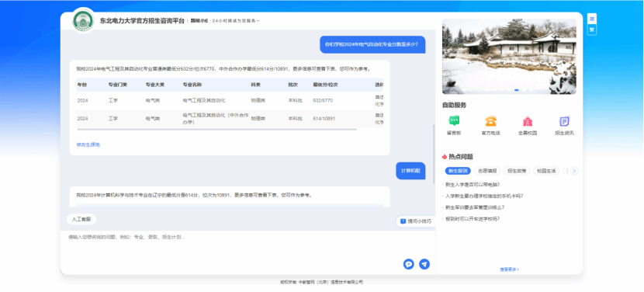Open the 招生资讯 admissions news service
Screen dimensions: 644x292
coord(564,126)
